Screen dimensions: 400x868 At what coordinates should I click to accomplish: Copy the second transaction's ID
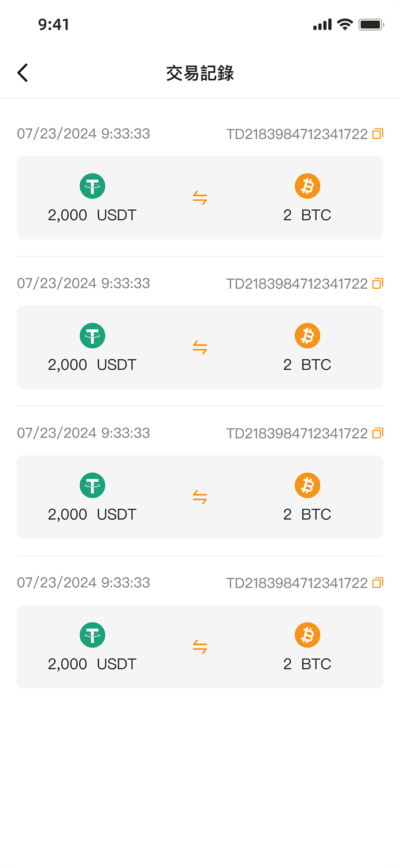tap(377, 284)
